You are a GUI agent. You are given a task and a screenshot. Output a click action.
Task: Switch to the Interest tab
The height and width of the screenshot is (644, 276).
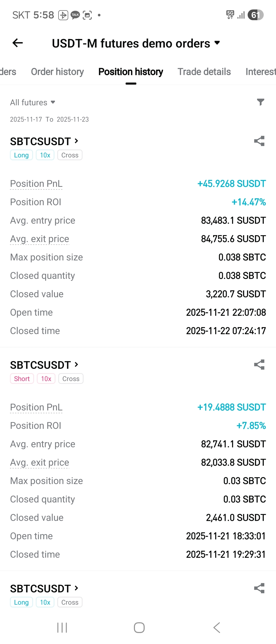coord(260,72)
